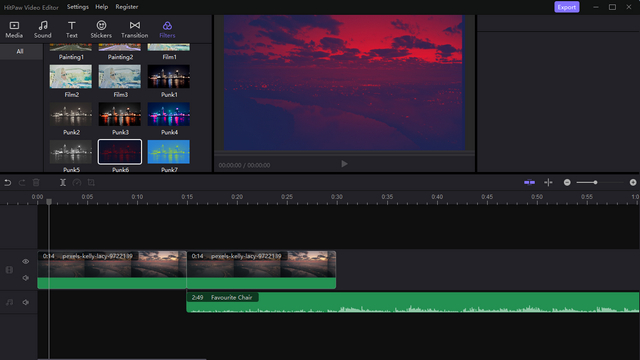Viewport: 640px width, 360px height.
Task: Choose the Film2 filter thumbnail
Action: (x=71, y=76)
